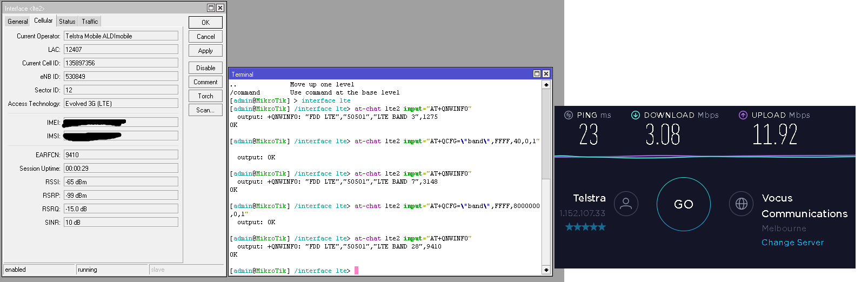The image size is (868, 282).
Task: Click the Telstra five-star rating
Action: tap(585, 227)
